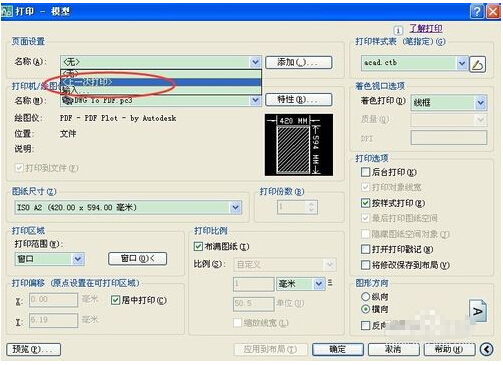Viewport: 503px width, 365px height.
Task: Select 横向 orientation radio button
Action: pos(366,309)
